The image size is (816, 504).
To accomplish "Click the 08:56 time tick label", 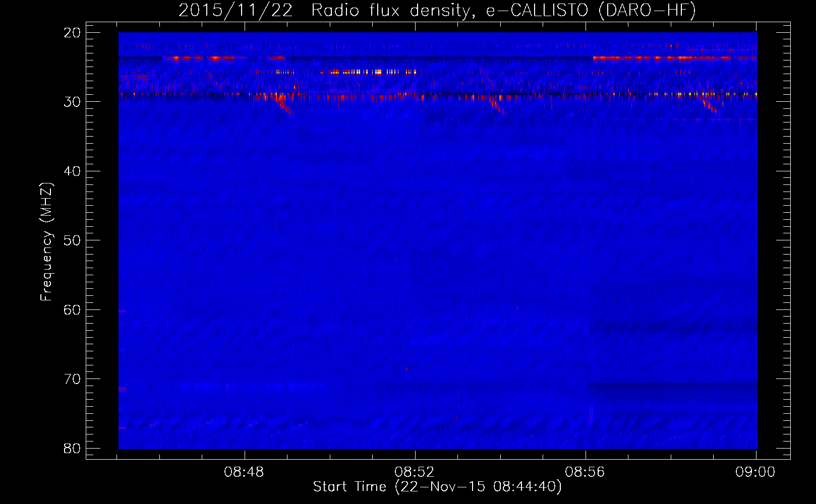I will coord(585,472).
